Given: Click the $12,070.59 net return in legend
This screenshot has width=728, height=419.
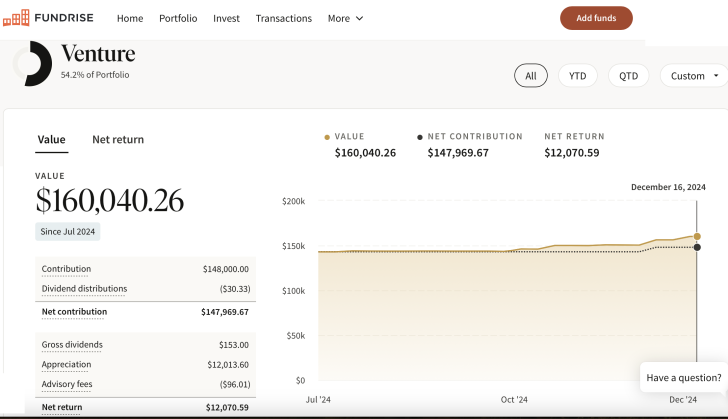Looking at the screenshot, I should [572, 153].
